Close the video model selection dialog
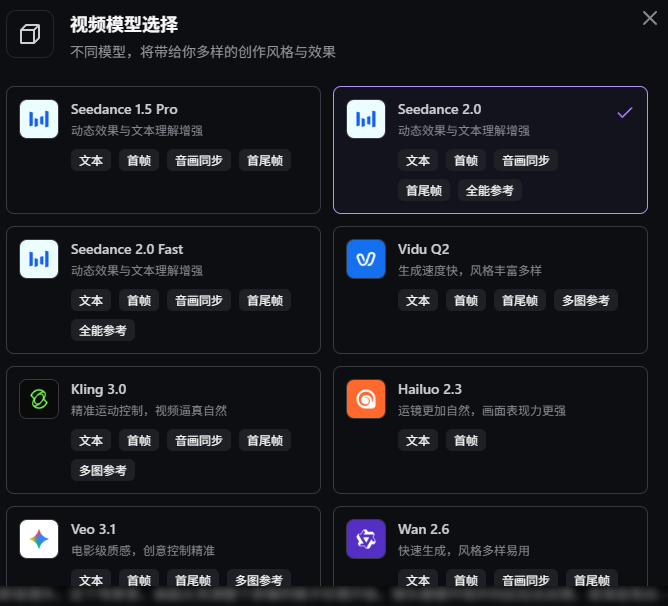 click(x=650, y=18)
